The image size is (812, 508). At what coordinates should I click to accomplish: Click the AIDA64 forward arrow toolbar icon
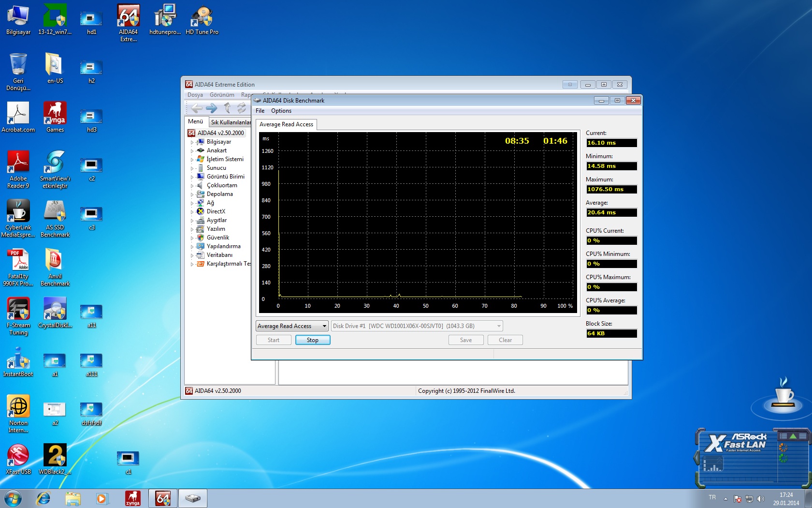click(x=212, y=108)
